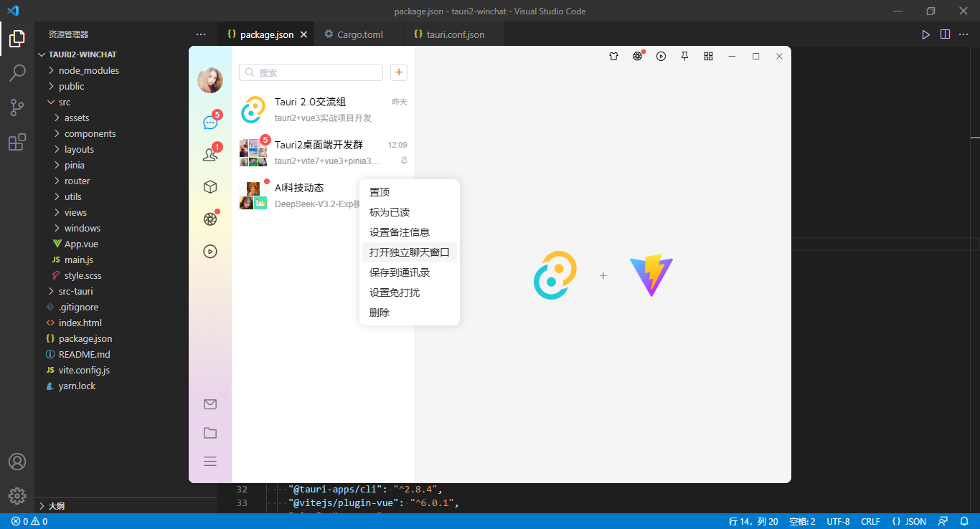Open the grid apps icon in chat title bar

coord(708,56)
